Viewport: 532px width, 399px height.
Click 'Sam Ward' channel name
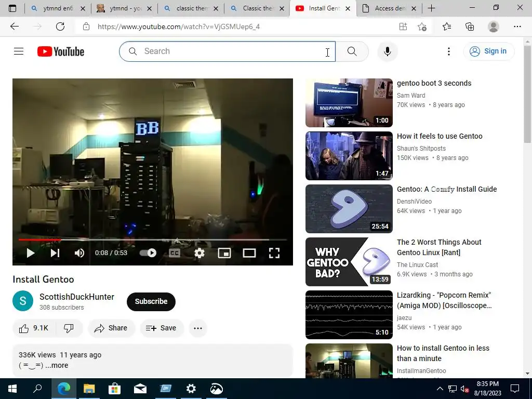[411, 96]
